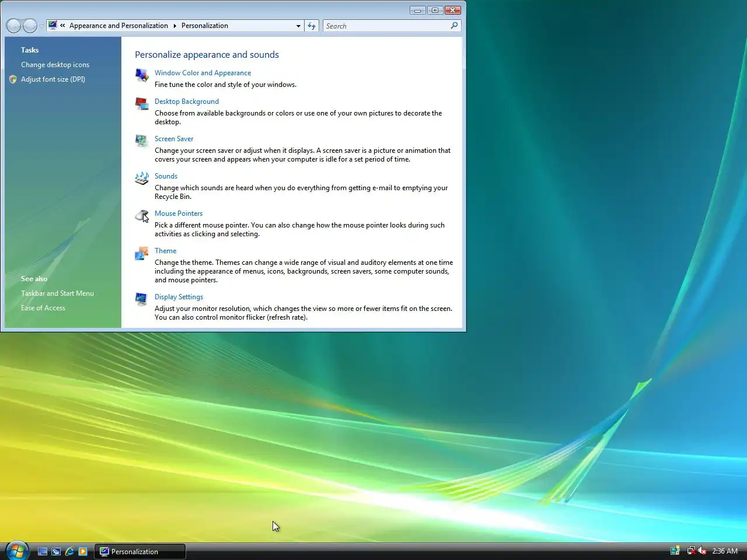Click "Fine tune the color and style" description
Image resolution: width=747 pixels, height=560 pixels.
tap(225, 85)
